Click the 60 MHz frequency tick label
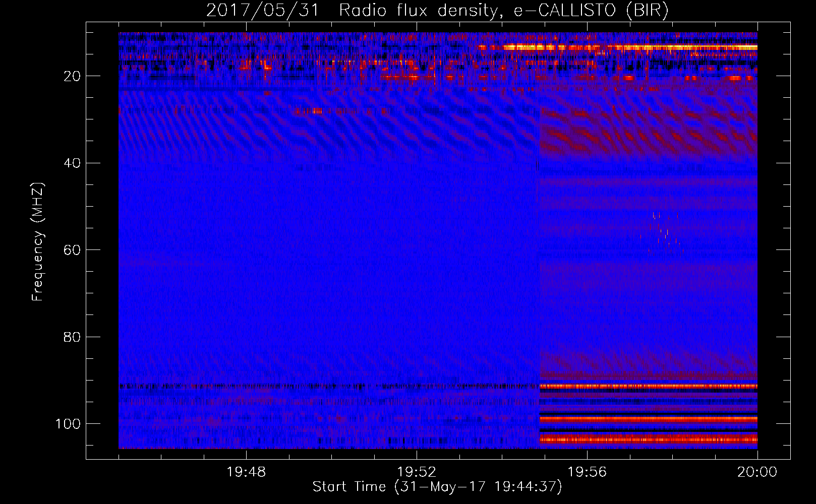Image resolution: width=816 pixels, height=504 pixels. pyautogui.click(x=72, y=250)
